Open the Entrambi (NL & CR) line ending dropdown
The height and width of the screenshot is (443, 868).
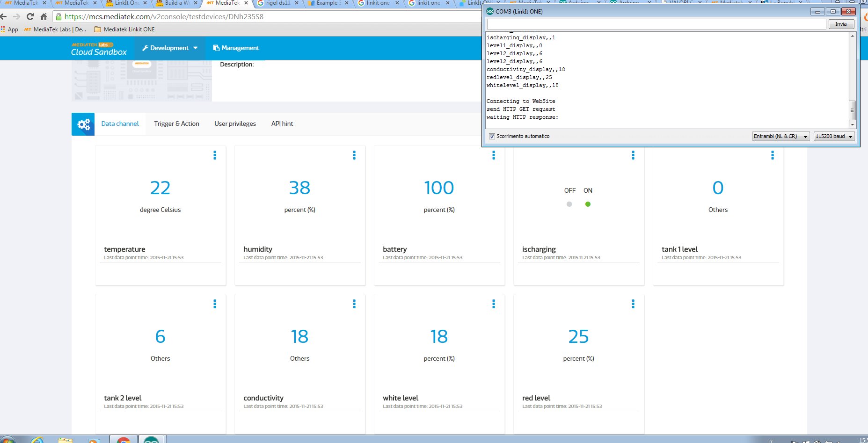781,136
